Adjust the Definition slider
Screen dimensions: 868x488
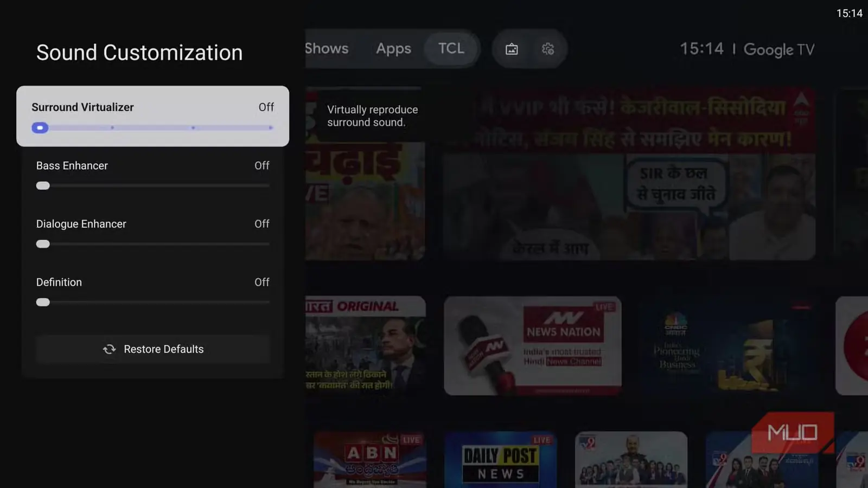coord(152,303)
